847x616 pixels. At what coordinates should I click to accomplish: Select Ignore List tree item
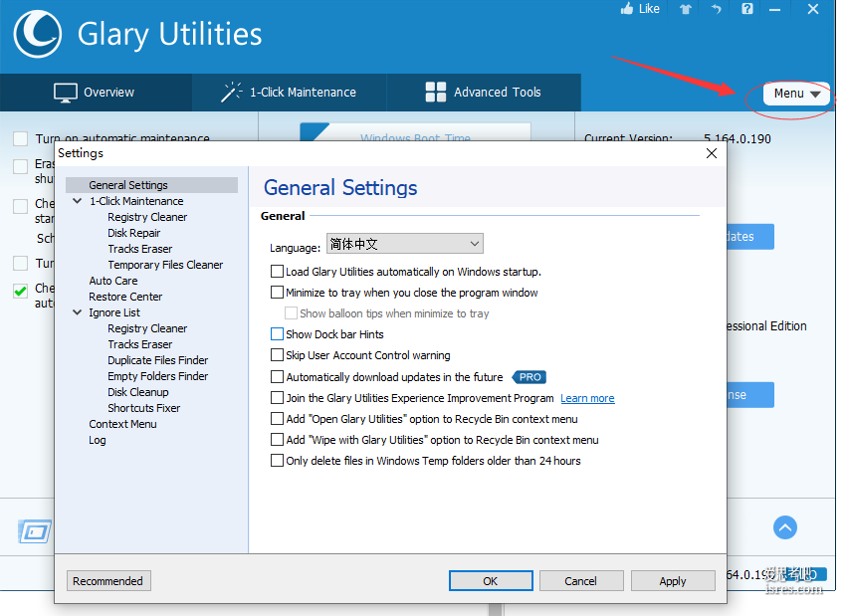[114, 312]
